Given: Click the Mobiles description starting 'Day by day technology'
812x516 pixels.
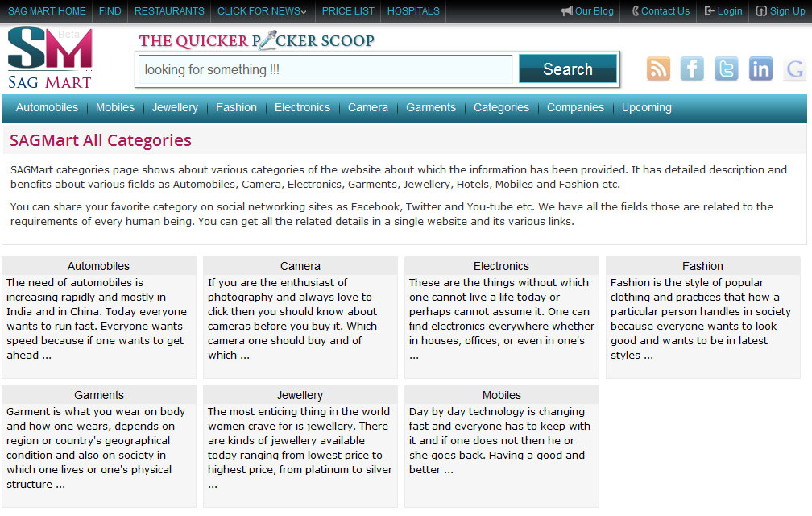Looking at the screenshot, I should point(499,440).
